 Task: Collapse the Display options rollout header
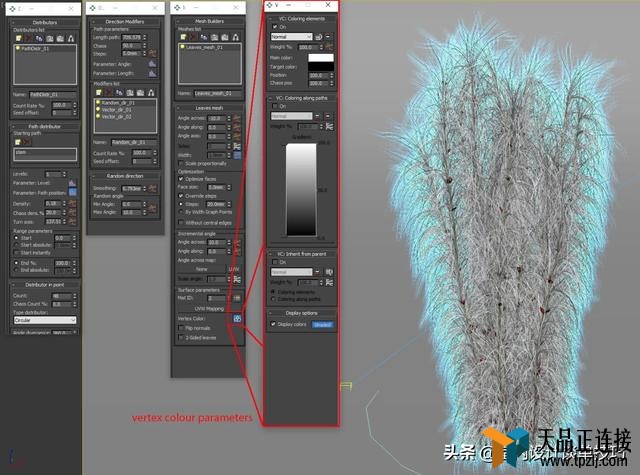pyautogui.click(x=301, y=313)
